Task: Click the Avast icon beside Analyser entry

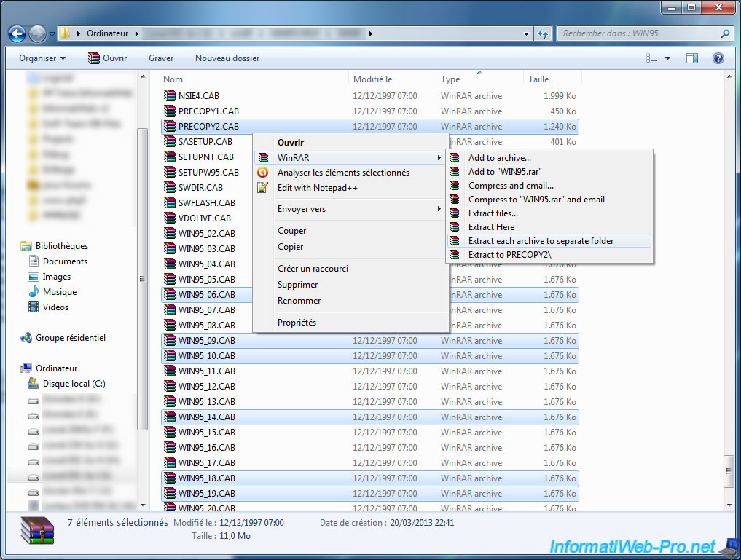Action: (x=263, y=173)
